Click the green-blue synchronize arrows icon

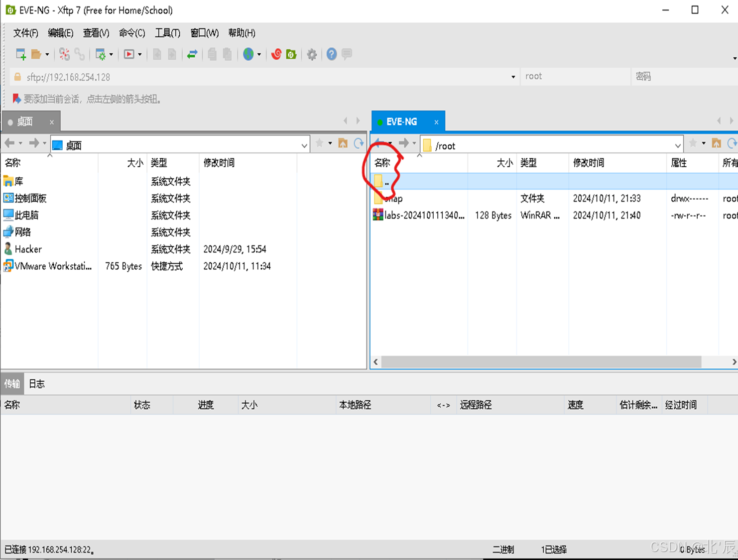click(x=192, y=54)
